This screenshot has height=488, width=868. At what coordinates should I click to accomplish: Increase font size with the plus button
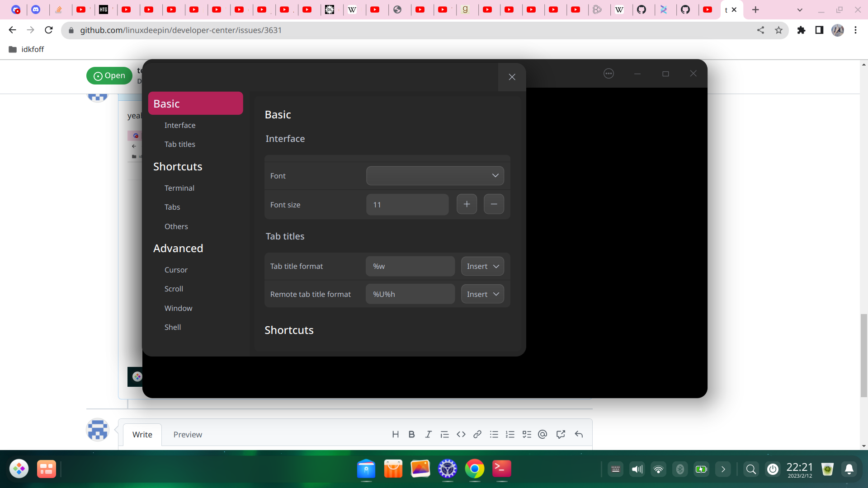point(467,204)
